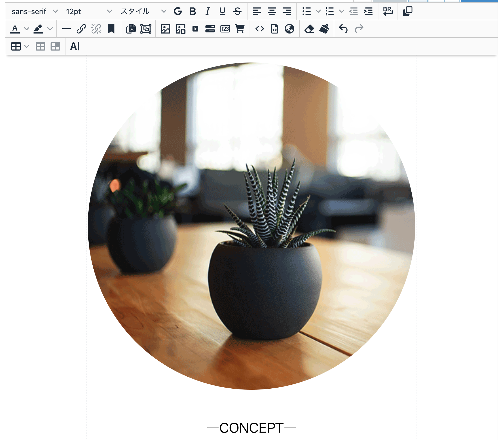Expand the table menu arrow

[x=26, y=47]
